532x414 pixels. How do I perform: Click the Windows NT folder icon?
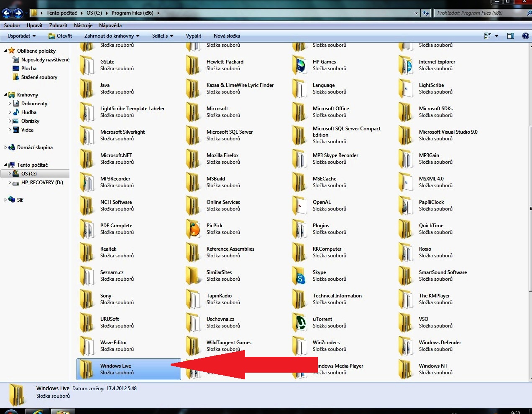tap(406, 369)
